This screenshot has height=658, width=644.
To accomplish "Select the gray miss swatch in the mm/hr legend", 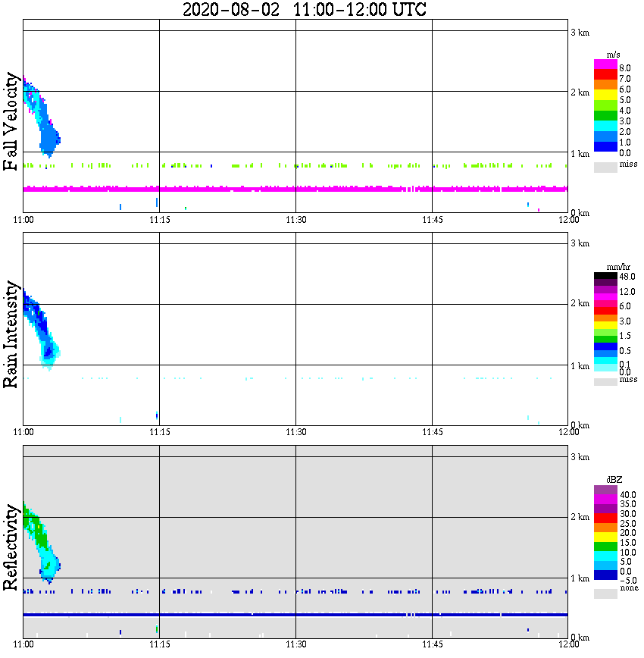I will [605, 381].
